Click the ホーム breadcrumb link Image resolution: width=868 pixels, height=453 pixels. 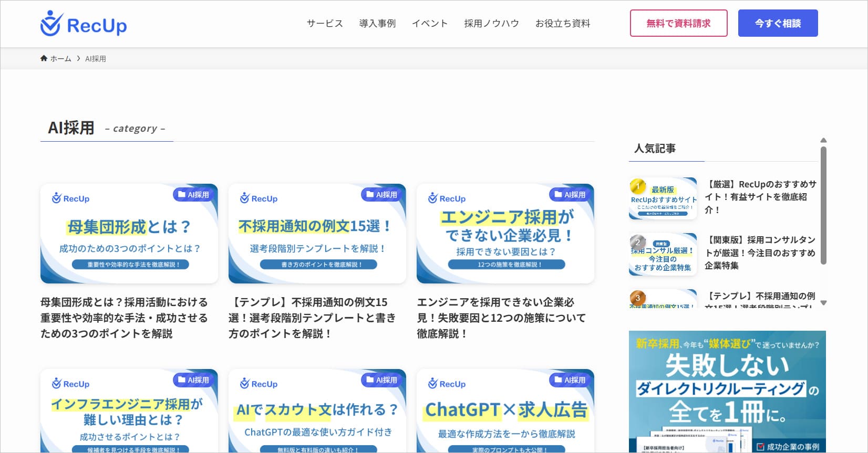click(x=60, y=59)
